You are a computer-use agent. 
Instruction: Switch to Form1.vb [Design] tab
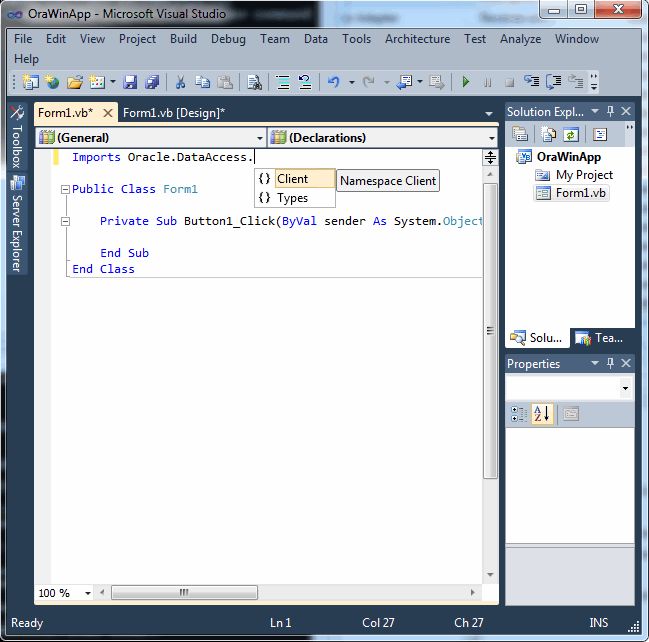tap(174, 113)
